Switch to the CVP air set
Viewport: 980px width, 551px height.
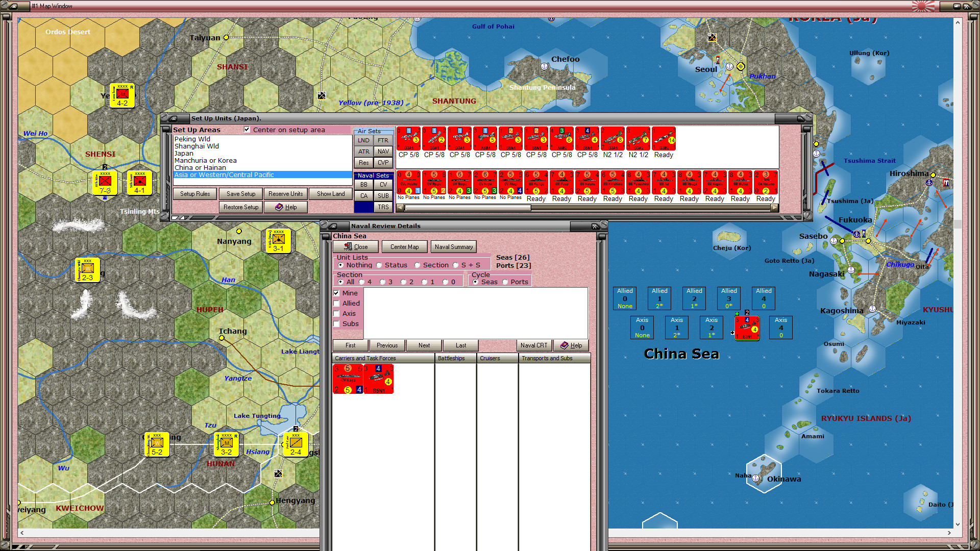click(383, 163)
